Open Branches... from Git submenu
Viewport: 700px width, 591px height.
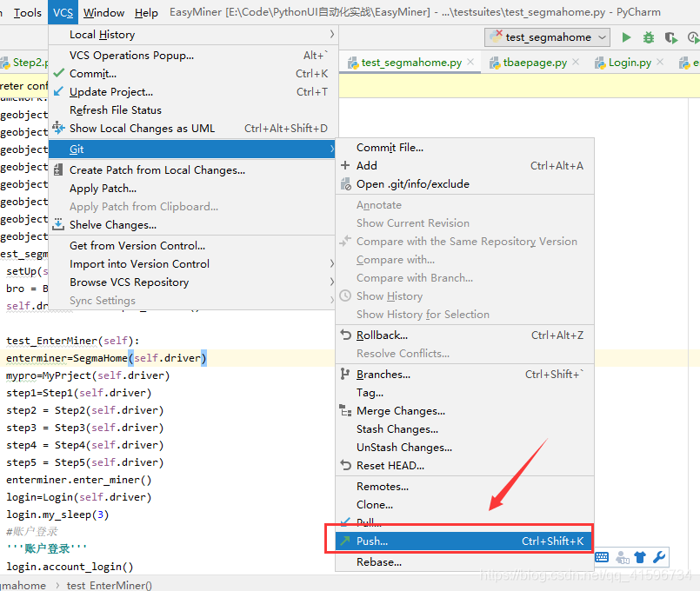[464, 375]
